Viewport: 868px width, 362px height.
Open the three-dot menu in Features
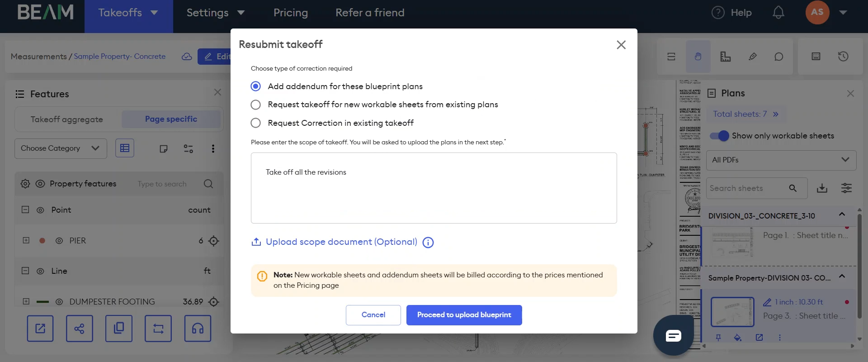pos(213,148)
